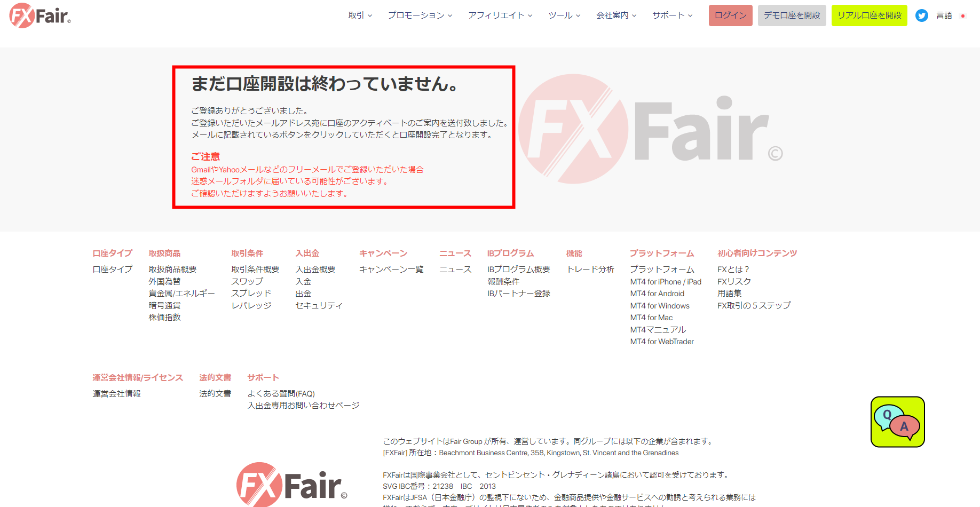Image resolution: width=980 pixels, height=507 pixels.
Task: Expand the プロモーション dropdown menu
Action: (x=420, y=15)
